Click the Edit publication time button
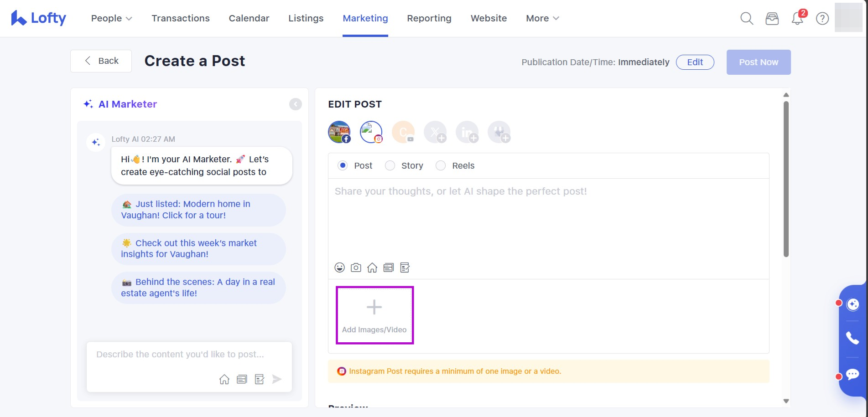Image resolution: width=868 pixels, height=417 pixels. click(695, 62)
